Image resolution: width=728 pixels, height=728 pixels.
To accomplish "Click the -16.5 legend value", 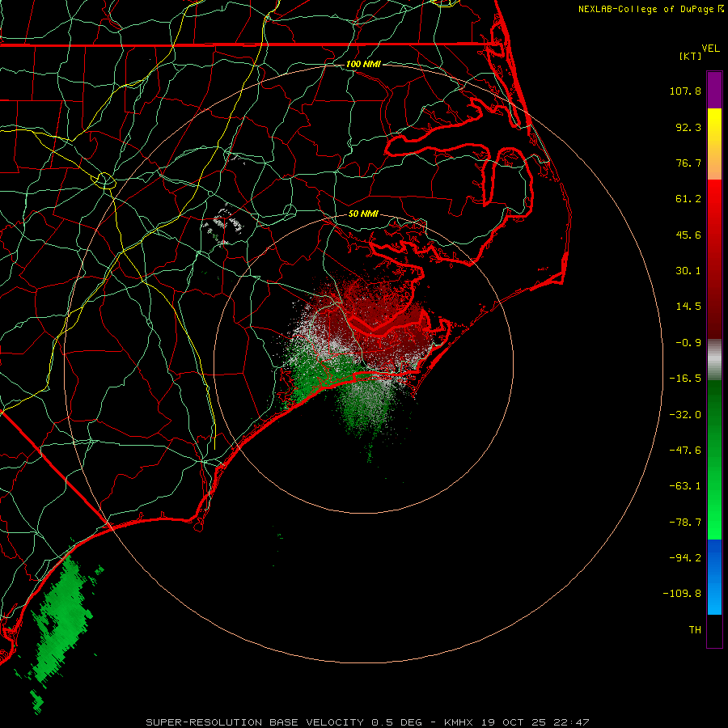I will pos(685,379).
